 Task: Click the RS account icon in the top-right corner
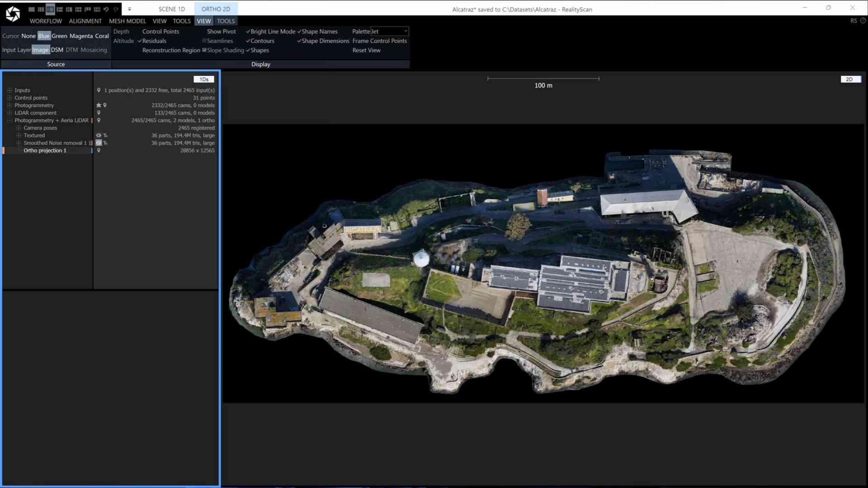854,21
